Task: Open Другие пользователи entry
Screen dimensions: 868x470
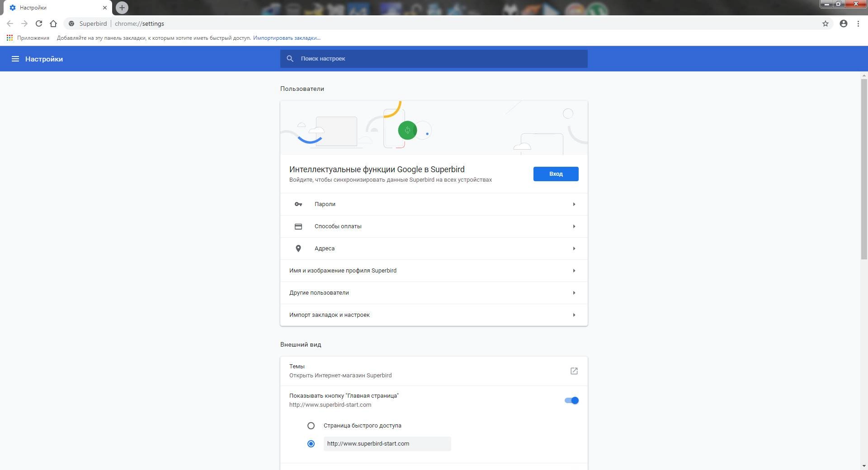Action: 434,293
